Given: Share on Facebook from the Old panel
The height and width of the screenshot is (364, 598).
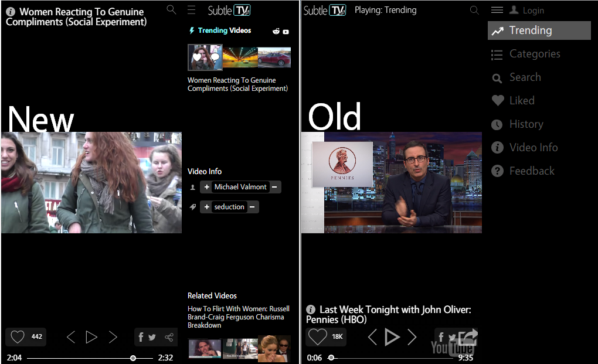Looking at the screenshot, I should click(441, 337).
